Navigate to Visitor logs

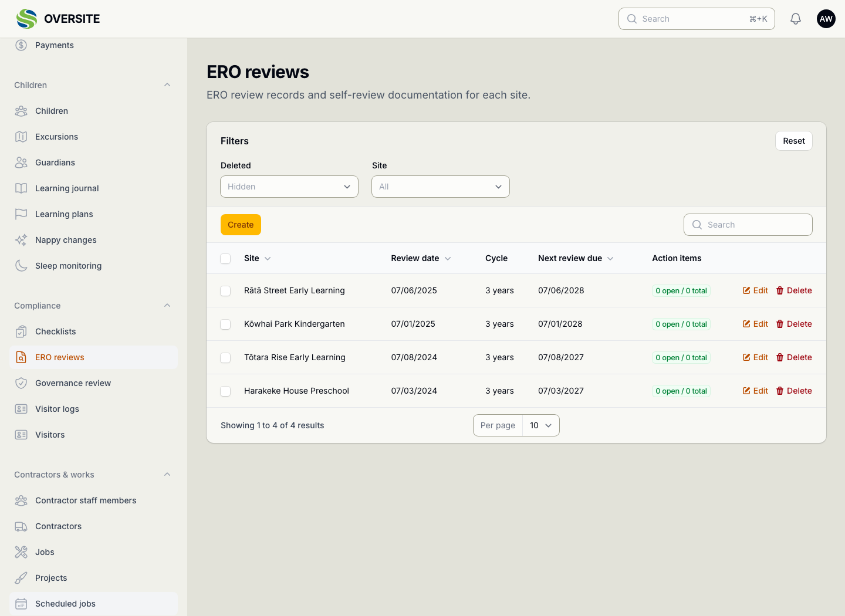93,409
